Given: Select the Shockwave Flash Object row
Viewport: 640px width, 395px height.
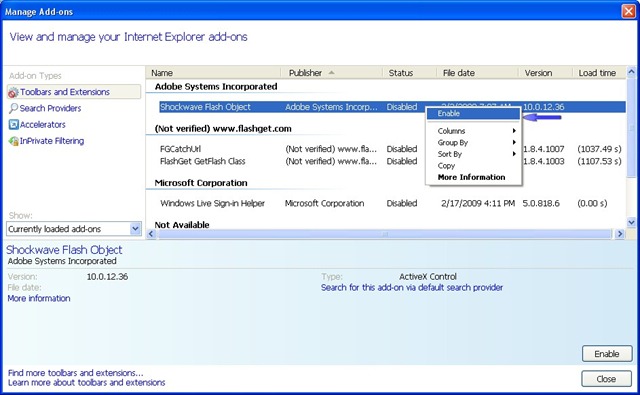Looking at the screenshot, I should coord(392,107).
